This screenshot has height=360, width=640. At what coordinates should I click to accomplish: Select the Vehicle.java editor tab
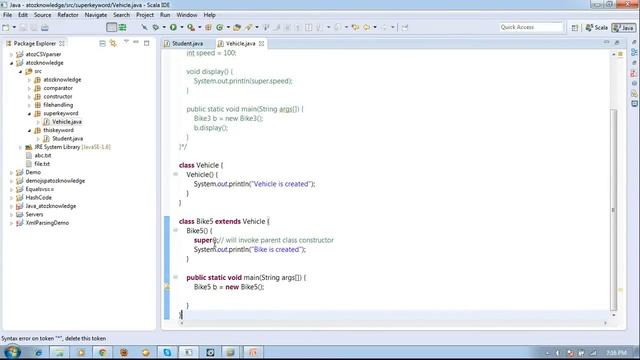[240, 43]
